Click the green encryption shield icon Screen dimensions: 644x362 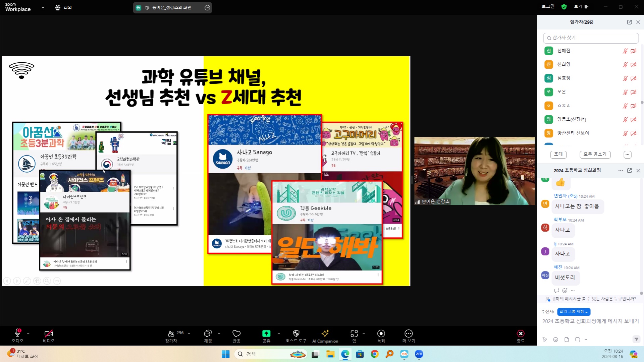pos(564,7)
